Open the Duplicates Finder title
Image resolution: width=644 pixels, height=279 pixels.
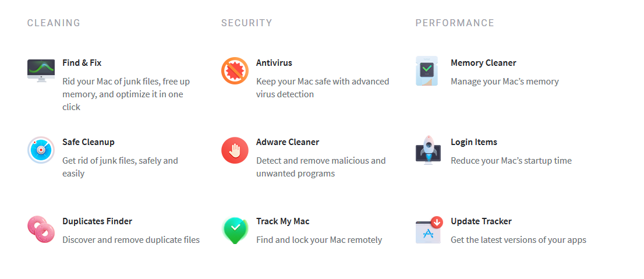[x=97, y=221]
